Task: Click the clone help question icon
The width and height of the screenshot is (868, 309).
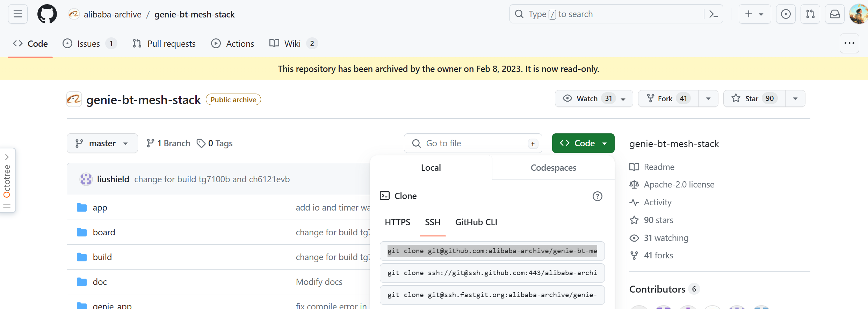Action: click(x=597, y=196)
